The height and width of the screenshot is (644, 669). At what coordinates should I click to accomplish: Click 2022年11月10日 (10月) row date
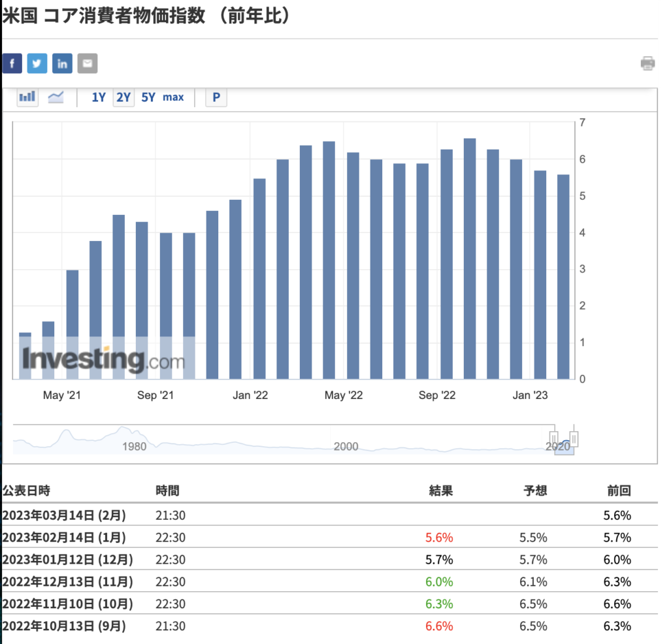tap(67, 604)
